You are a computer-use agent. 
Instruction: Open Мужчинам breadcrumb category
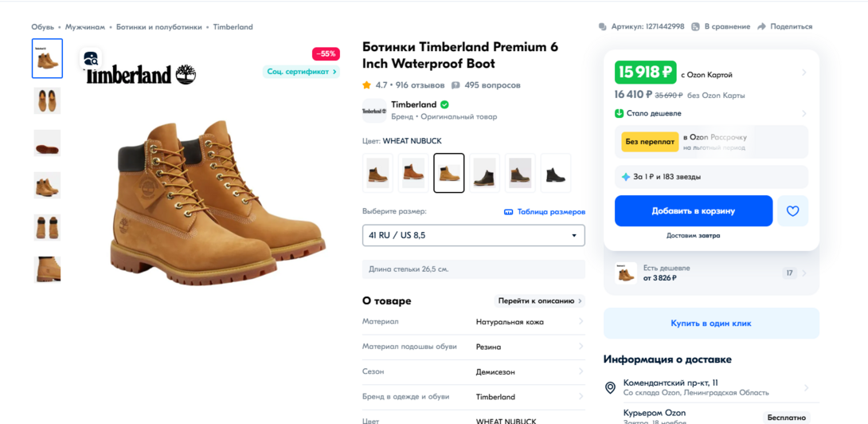(x=84, y=27)
